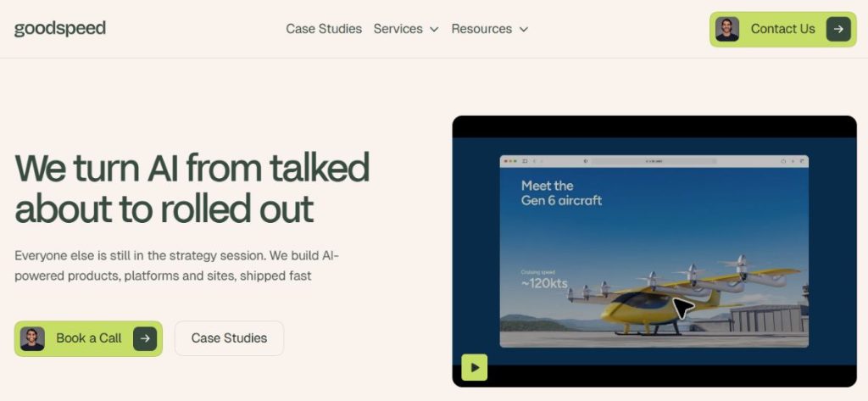Click the 'Everyone else is still' paragraph
This screenshot has width=868, height=401.
(x=176, y=266)
